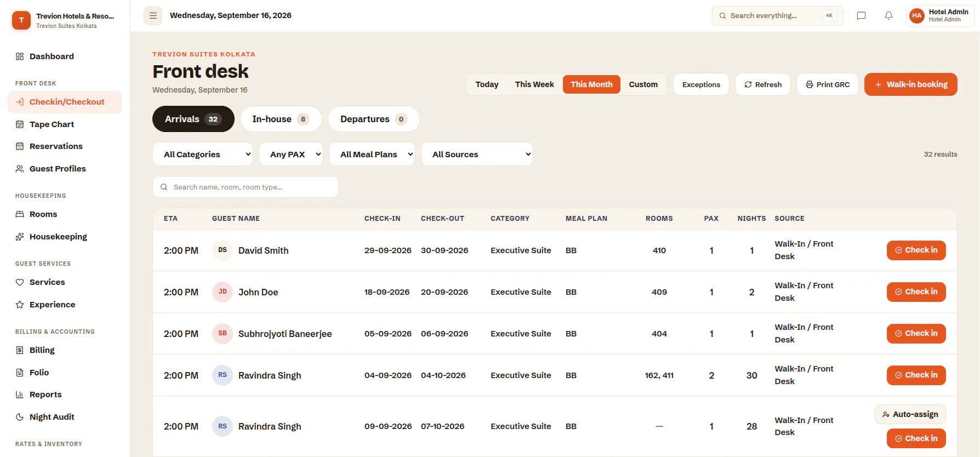Auto-assign a room for Ravindra Singh

910,414
